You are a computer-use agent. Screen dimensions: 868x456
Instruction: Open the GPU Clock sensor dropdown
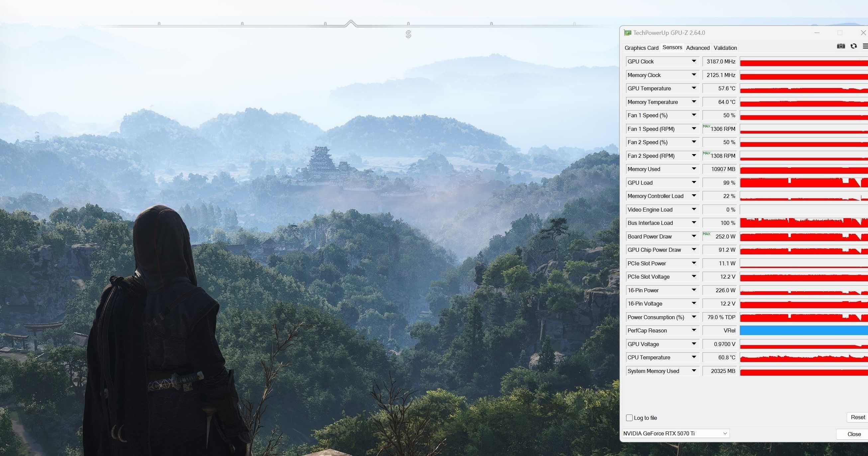694,61
